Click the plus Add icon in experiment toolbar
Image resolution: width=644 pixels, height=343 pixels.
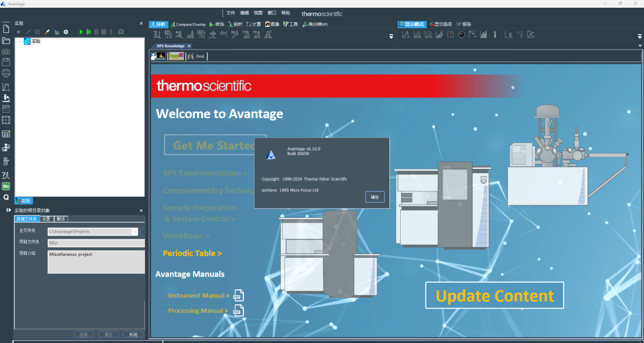click(18, 32)
